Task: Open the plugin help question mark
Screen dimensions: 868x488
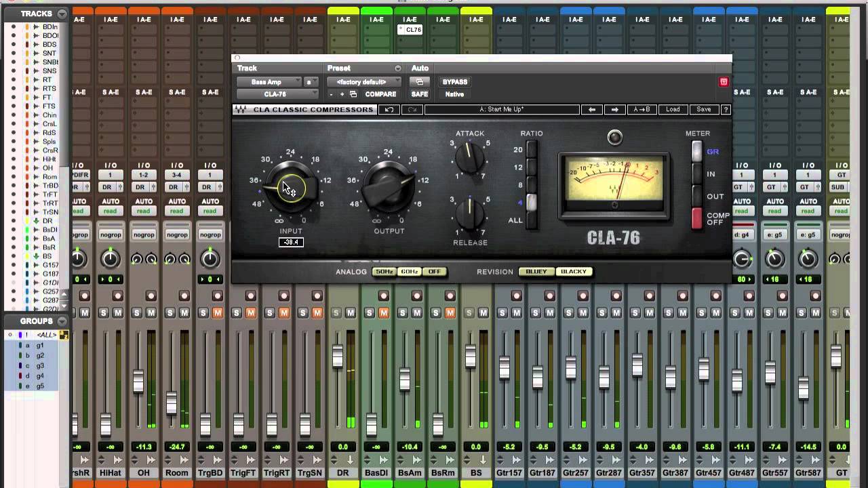Action: (x=726, y=109)
